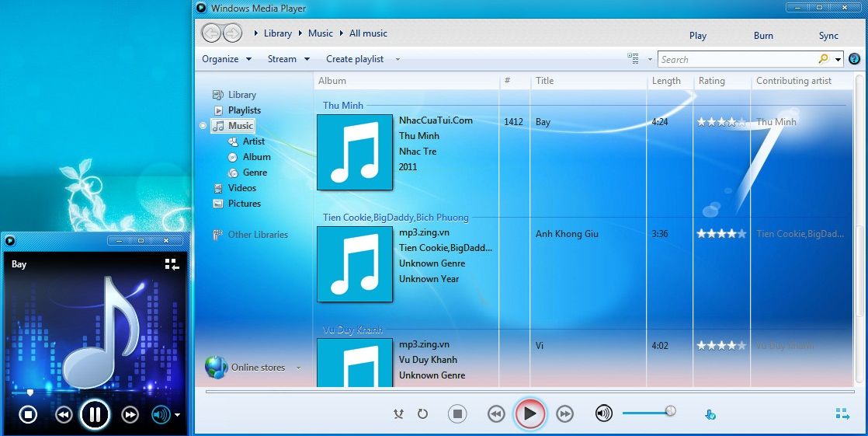Set star rating for song Bay
868x436 pixels.
coord(722,122)
